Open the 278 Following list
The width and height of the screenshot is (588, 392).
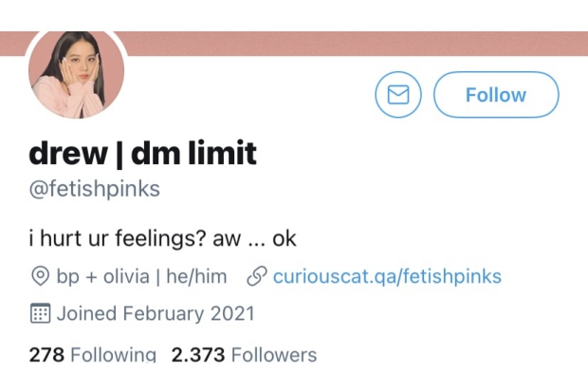[x=92, y=356]
